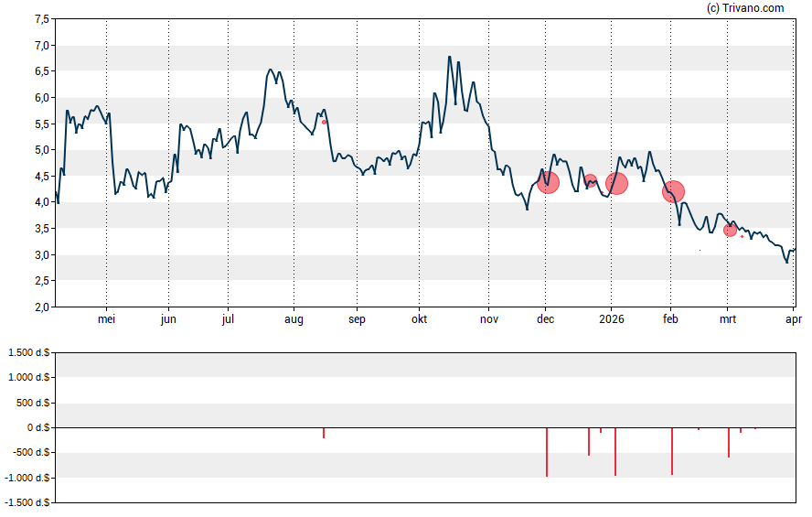Click the '3,0' price axis label
The image size is (812, 517).
42,255
